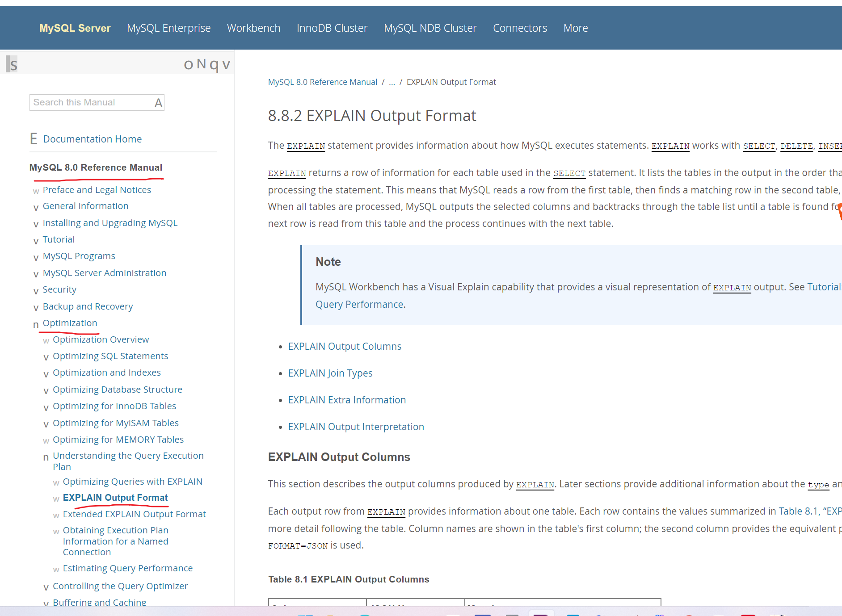The width and height of the screenshot is (842, 616).
Task: Collapse the Optimization tree section
Action: click(36, 324)
